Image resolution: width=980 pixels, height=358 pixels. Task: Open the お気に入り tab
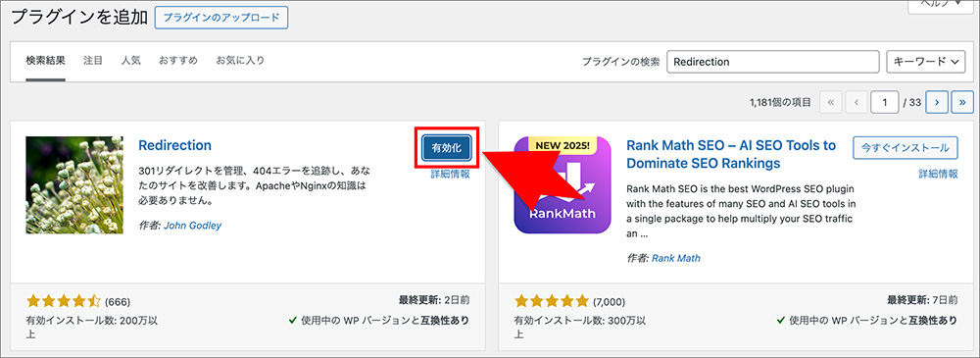[240, 61]
